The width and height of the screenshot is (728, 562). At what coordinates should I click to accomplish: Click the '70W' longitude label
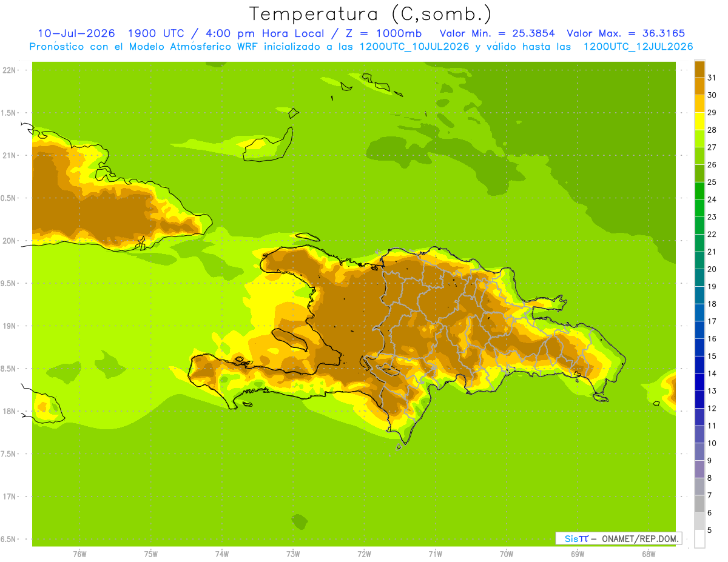pos(507,554)
